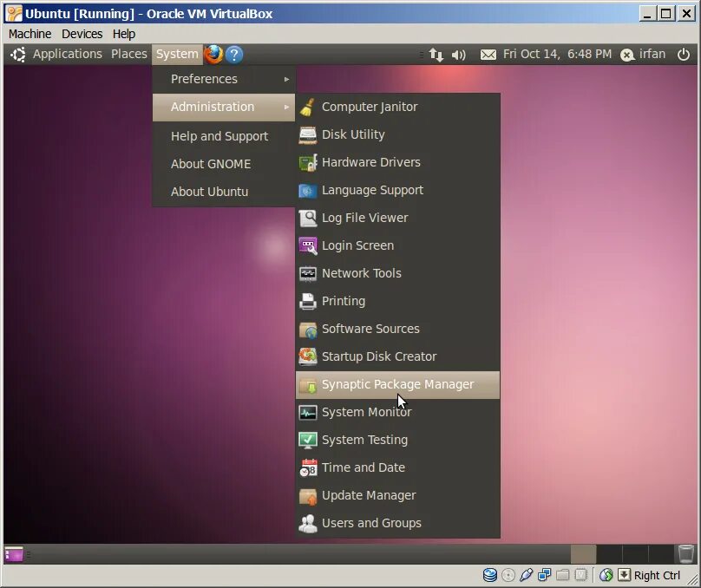The image size is (701, 588).
Task: Click the volume speaker indicator
Action: click(x=458, y=55)
